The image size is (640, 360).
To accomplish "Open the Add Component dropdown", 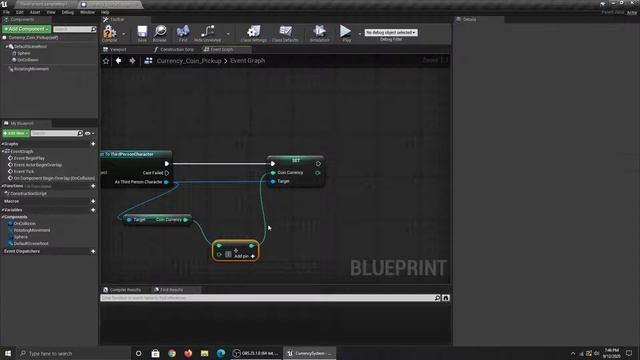I will (27, 29).
